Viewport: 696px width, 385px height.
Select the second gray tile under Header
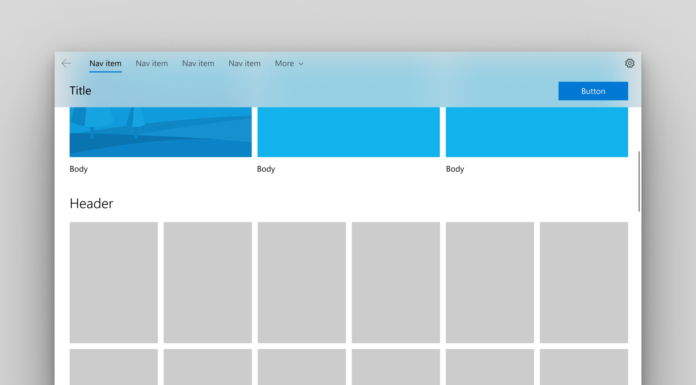(x=208, y=282)
